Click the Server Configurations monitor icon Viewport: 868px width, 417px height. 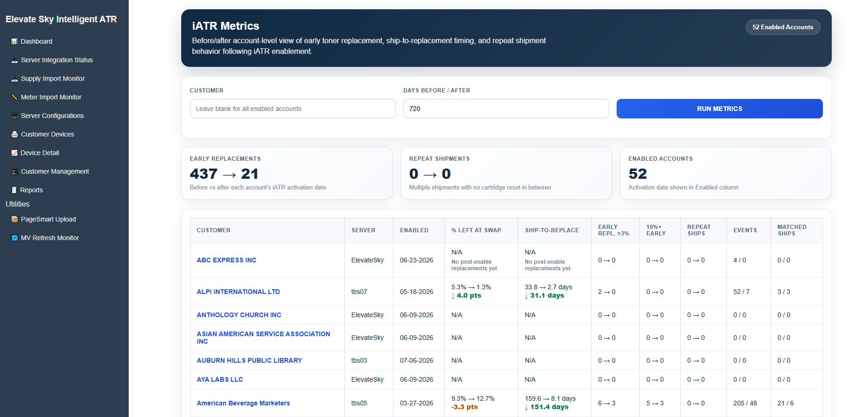[x=14, y=116]
